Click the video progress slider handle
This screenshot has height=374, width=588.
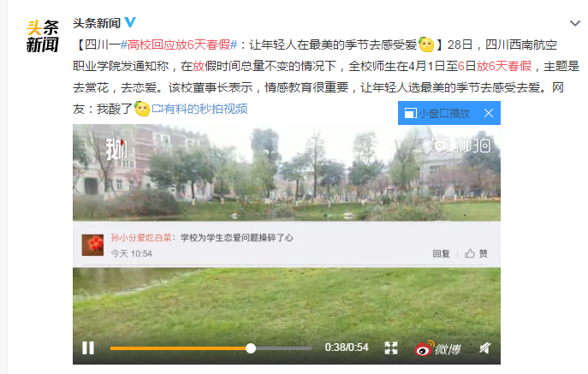[x=251, y=348]
